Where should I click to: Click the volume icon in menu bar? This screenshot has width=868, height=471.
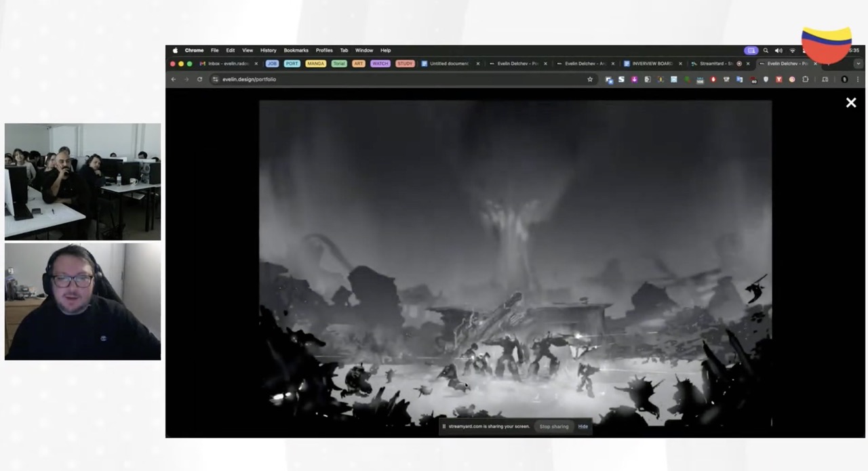pyautogui.click(x=778, y=50)
